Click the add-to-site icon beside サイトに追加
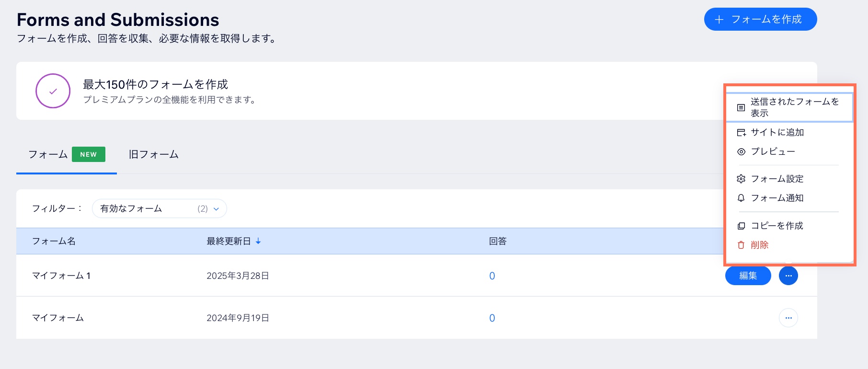 click(741, 132)
